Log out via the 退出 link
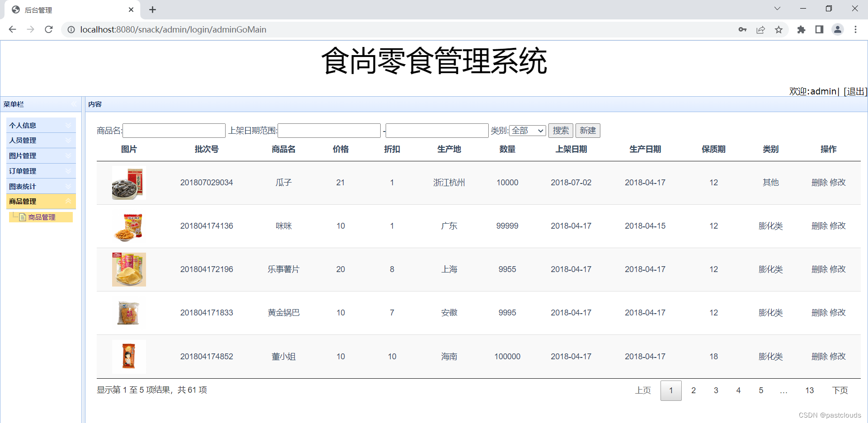 [855, 91]
